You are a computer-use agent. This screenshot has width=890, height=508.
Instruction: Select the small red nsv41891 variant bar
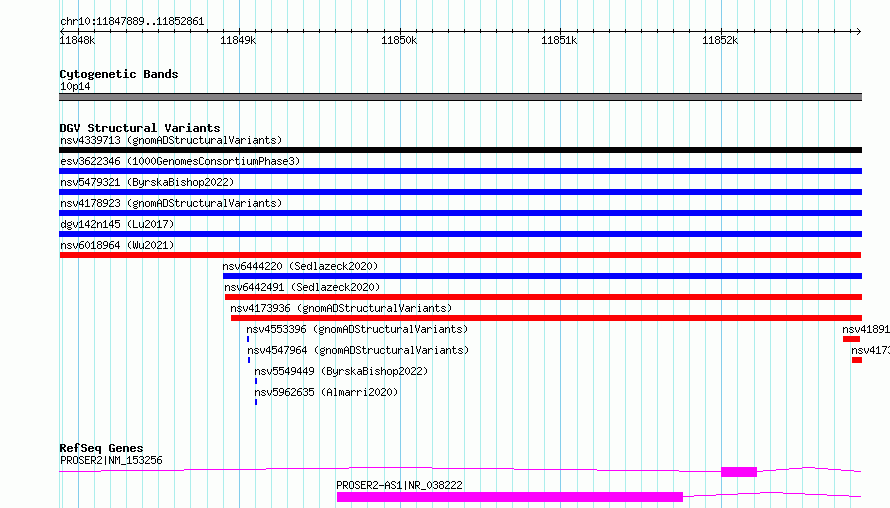pos(851,339)
